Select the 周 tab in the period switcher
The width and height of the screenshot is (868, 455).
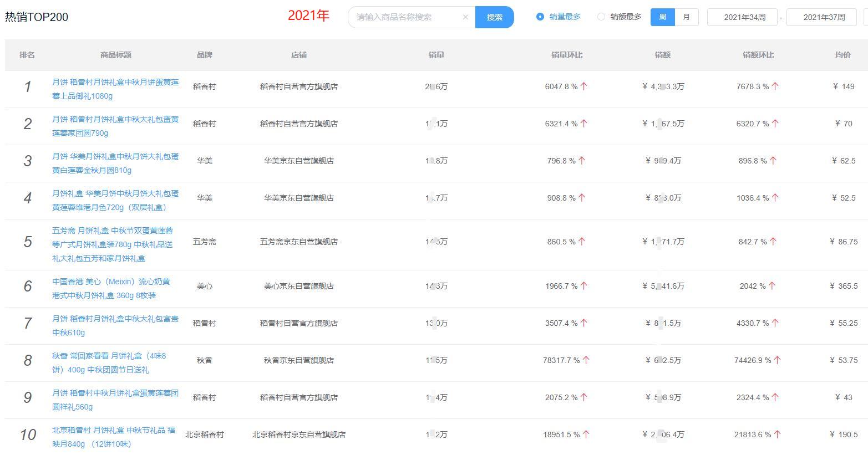(x=662, y=17)
